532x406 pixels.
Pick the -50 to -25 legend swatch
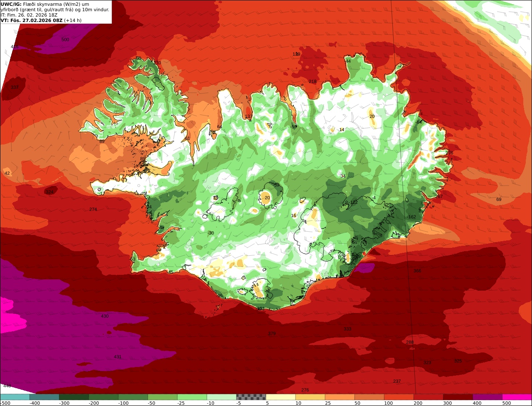pyautogui.click(x=163, y=397)
